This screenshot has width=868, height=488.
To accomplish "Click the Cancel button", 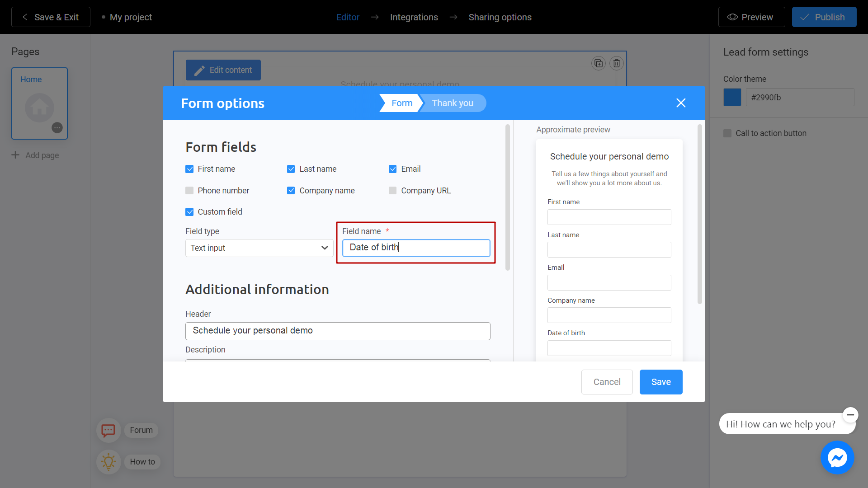I will pyautogui.click(x=607, y=382).
